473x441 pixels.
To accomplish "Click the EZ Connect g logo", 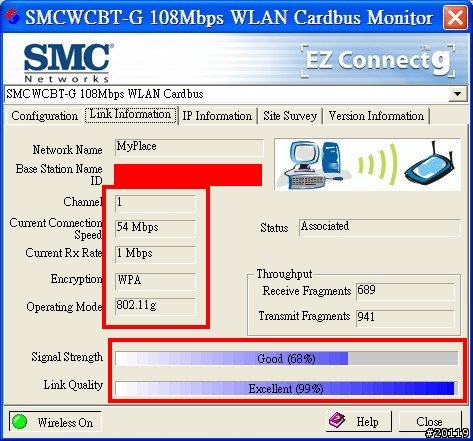I will point(378,60).
